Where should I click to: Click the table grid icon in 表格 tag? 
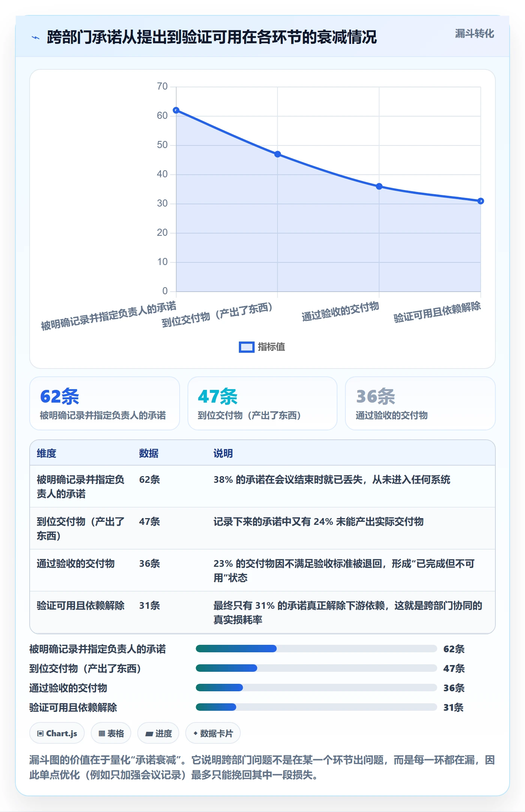(x=102, y=734)
